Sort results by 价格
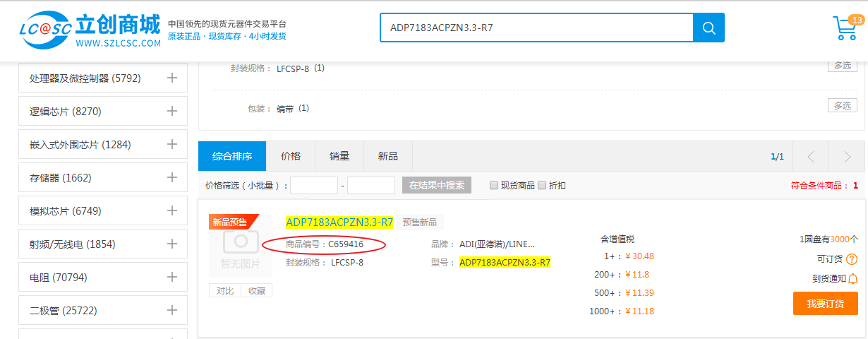 click(x=291, y=156)
